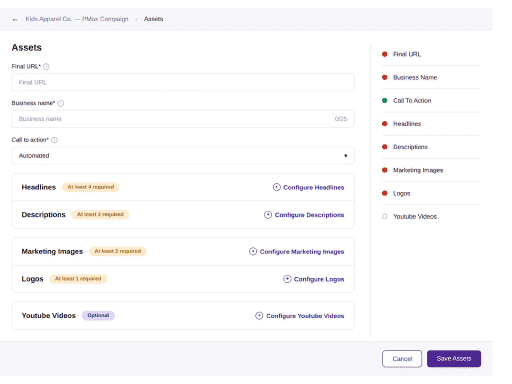Open Kids Apparel Co. PMax Campaign breadcrumb
Viewport: 512px width, 384px height.
[x=77, y=19]
